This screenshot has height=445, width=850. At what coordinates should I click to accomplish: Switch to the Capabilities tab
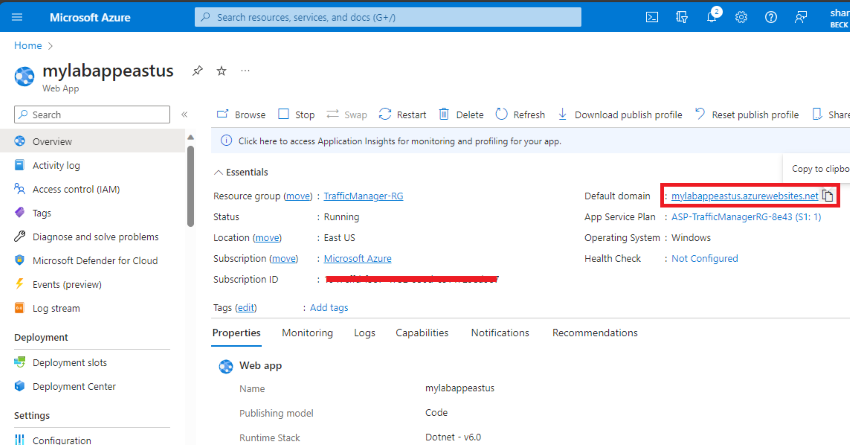pos(422,333)
